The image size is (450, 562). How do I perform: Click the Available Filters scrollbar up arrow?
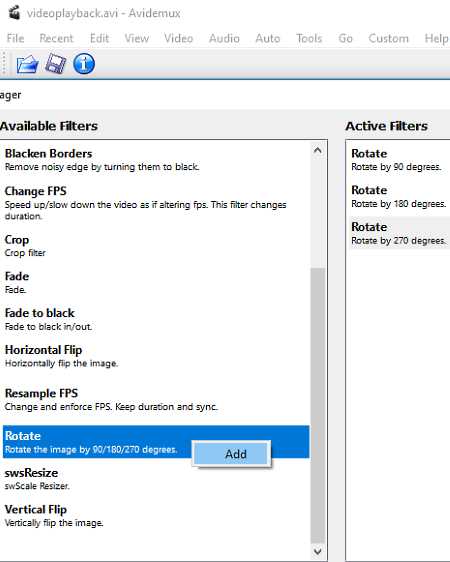pos(317,151)
